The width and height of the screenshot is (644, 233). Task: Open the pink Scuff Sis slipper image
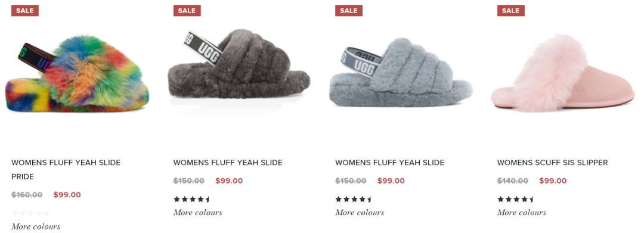563,73
